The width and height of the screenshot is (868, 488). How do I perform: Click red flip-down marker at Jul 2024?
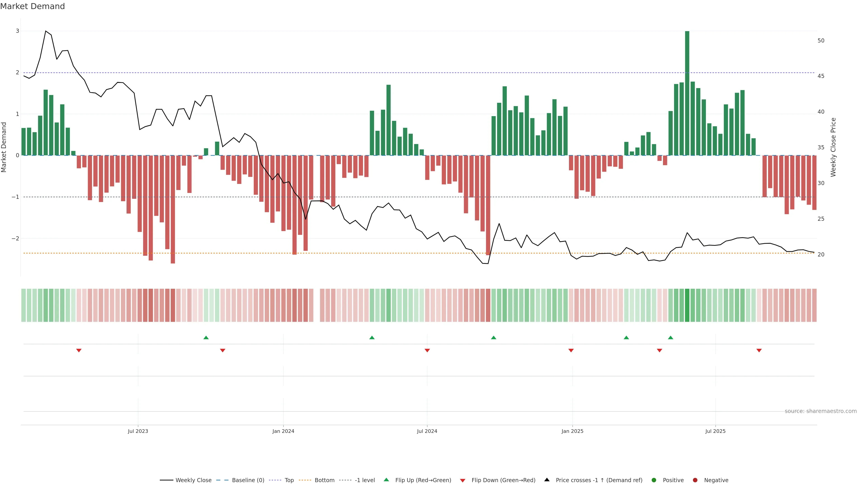tap(427, 351)
